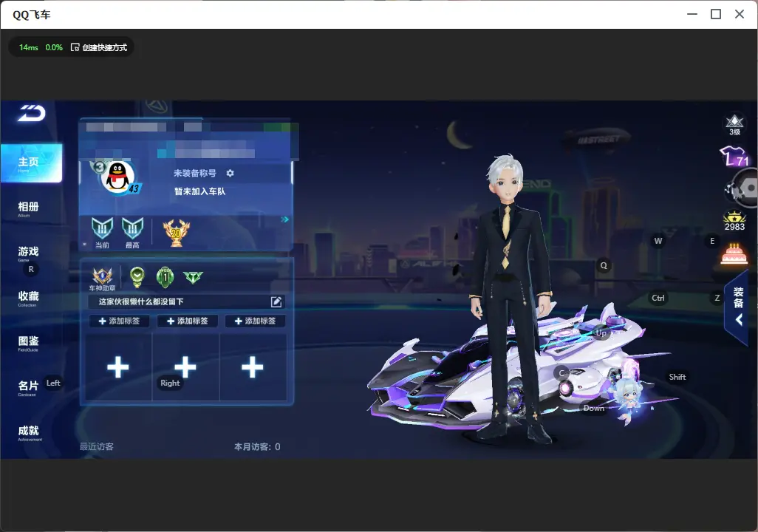
Task: Open the 主页 Home tab
Action: [31, 163]
